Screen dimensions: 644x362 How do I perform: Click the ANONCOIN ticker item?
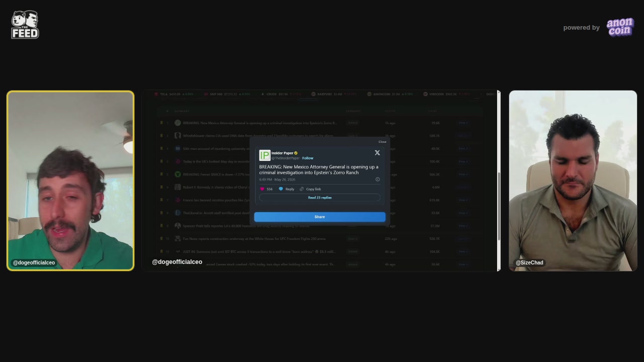point(390,94)
